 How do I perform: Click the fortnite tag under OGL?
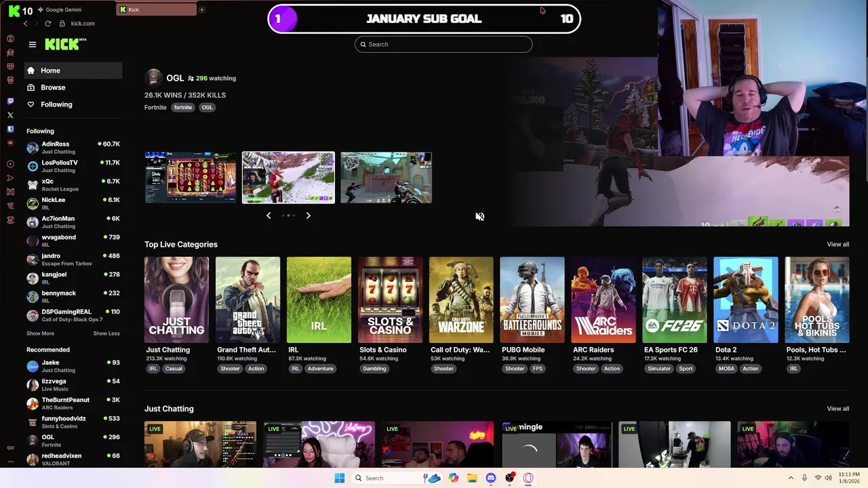[183, 107]
